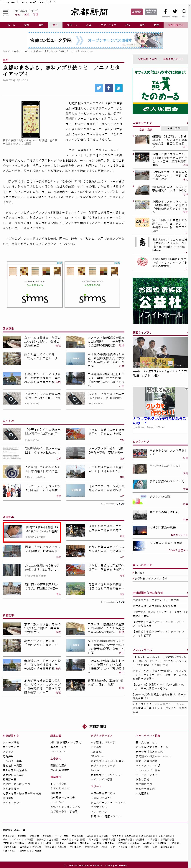Expand 動画ライブラリ section arrow

click(x=187, y=333)
